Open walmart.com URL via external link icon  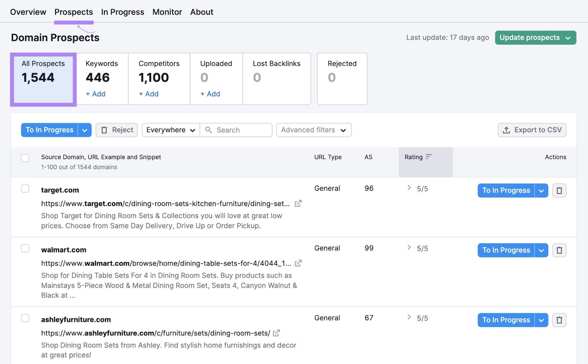(x=298, y=263)
